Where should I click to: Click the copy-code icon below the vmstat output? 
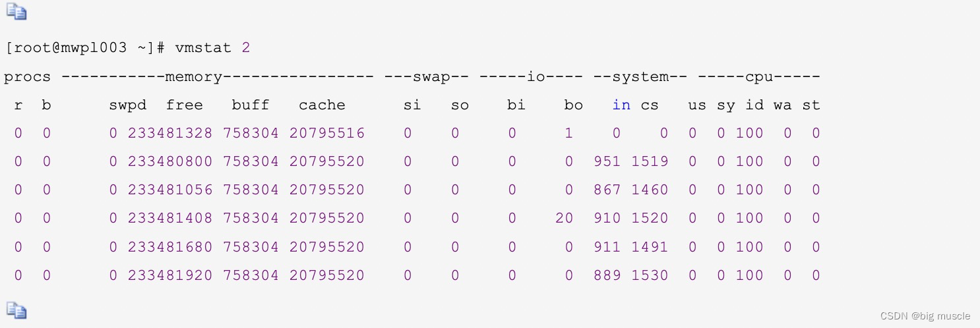click(16, 310)
